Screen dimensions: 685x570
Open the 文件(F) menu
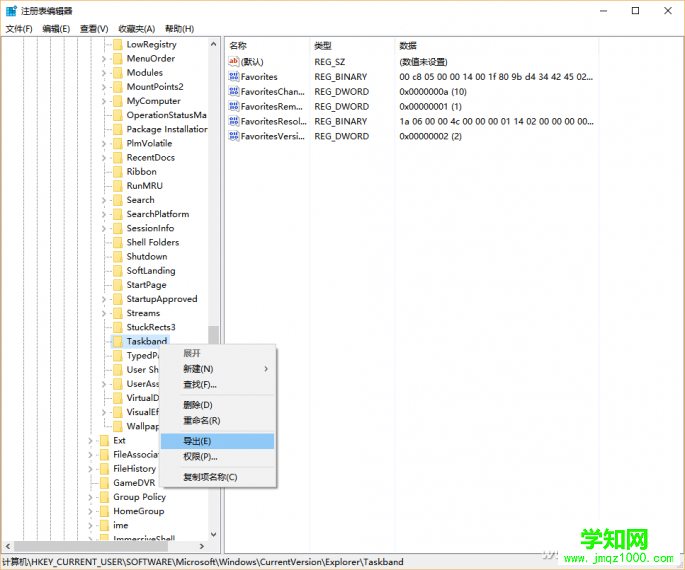pos(19,29)
